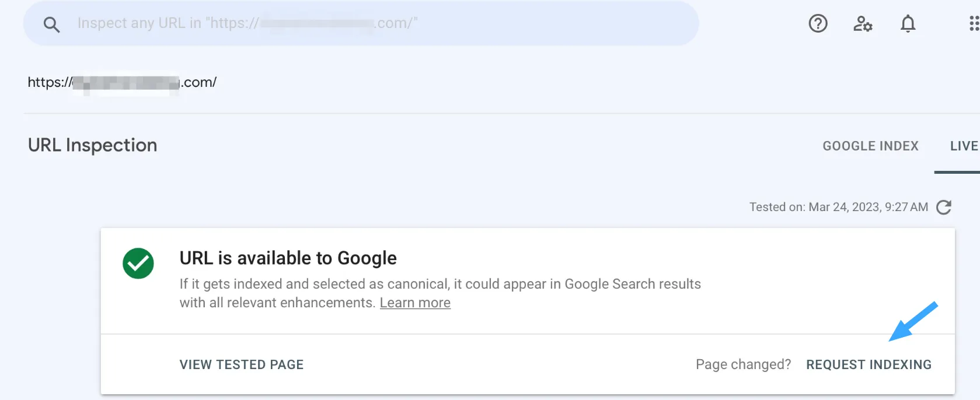Image resolution: width=980 pixels, height=400 pixels.
Task: Follow the Learn more link
Action: click(415, 303)
